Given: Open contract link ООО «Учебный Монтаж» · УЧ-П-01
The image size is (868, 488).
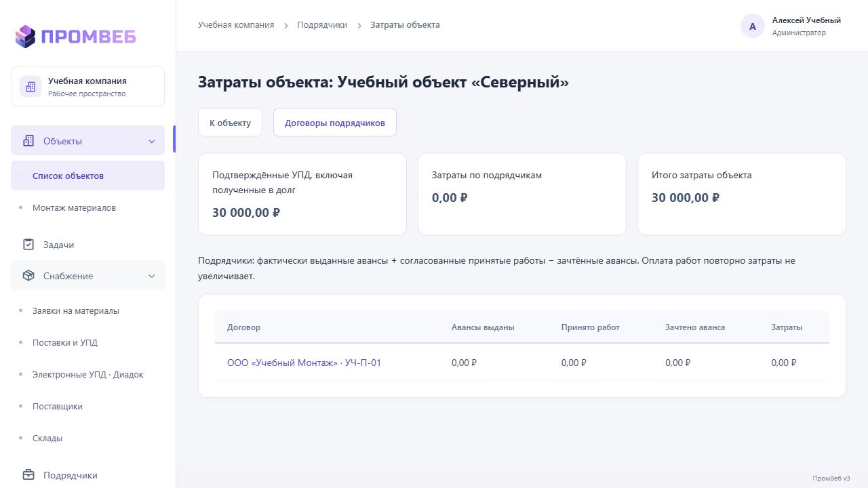Looking at the screenshot, I should pos(304,363).
